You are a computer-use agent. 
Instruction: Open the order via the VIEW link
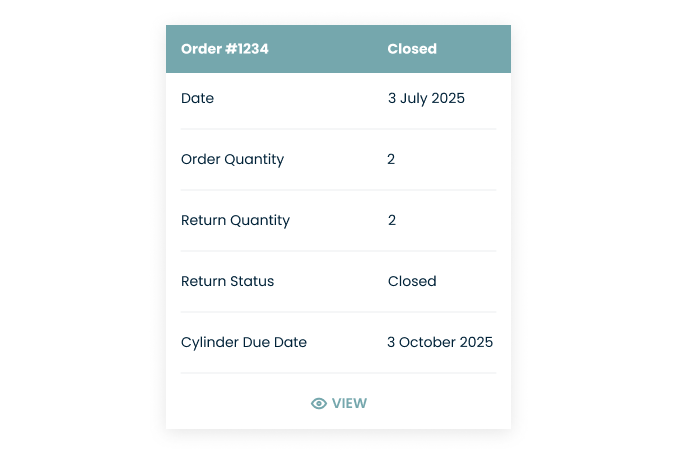pyautogui.click(x=349, y=404)
